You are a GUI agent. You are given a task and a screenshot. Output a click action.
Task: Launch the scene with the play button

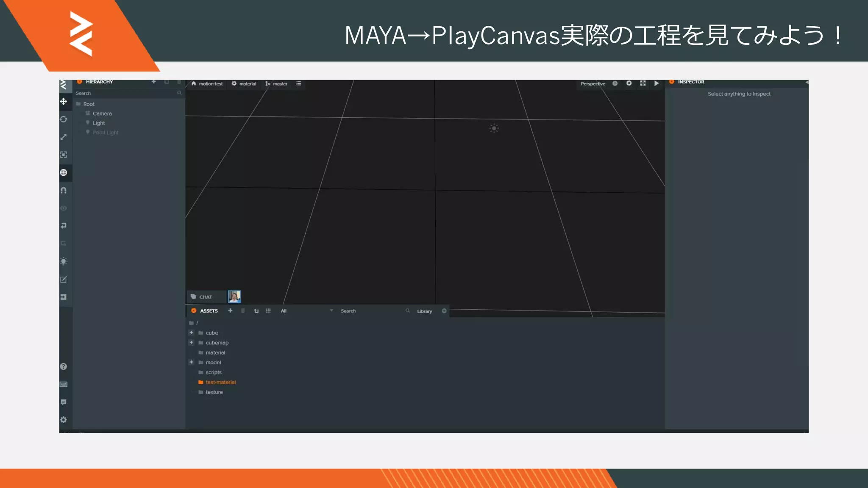pos(657,83)
